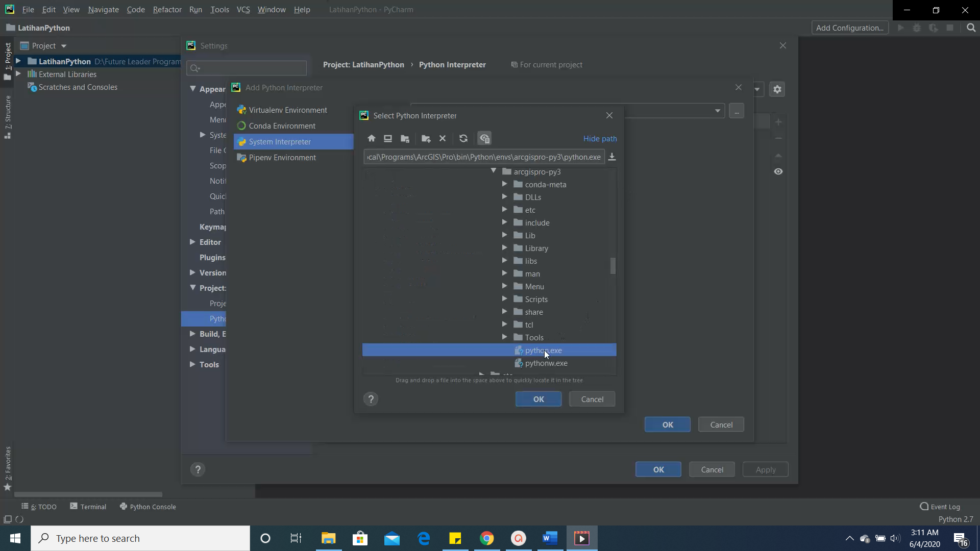Click Cancel in Settings dialog
The width and height of the screenshot is (980, 551).
712,469
